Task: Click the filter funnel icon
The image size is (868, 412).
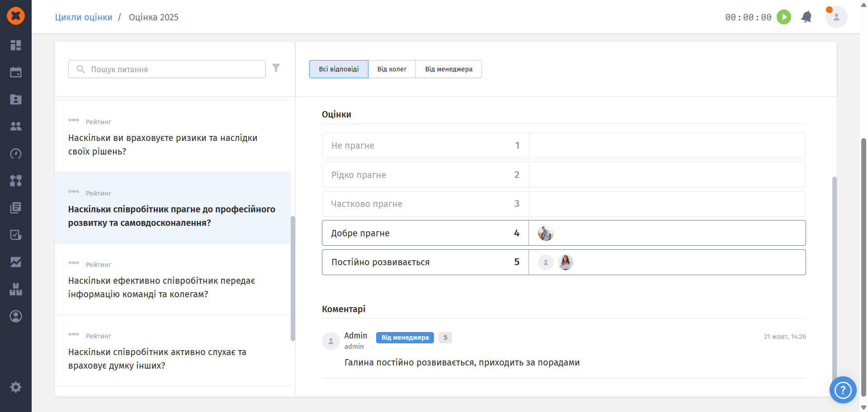Action: 276,68
